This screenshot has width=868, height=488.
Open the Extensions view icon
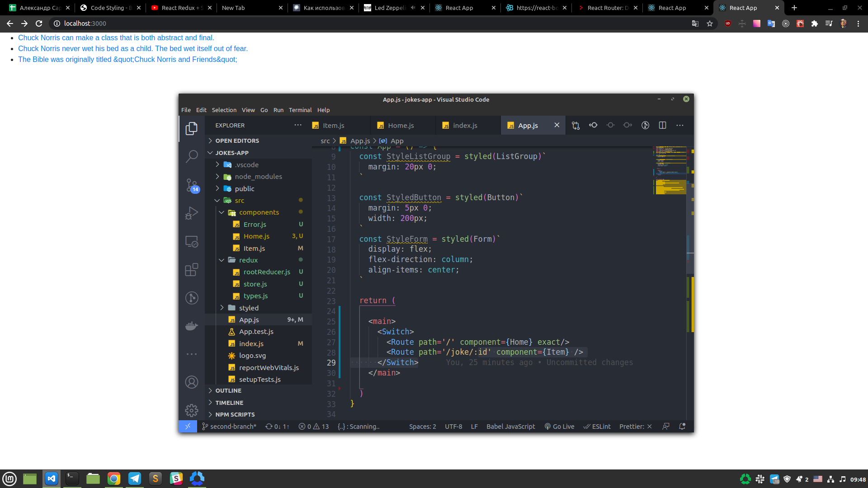[192, 270]
